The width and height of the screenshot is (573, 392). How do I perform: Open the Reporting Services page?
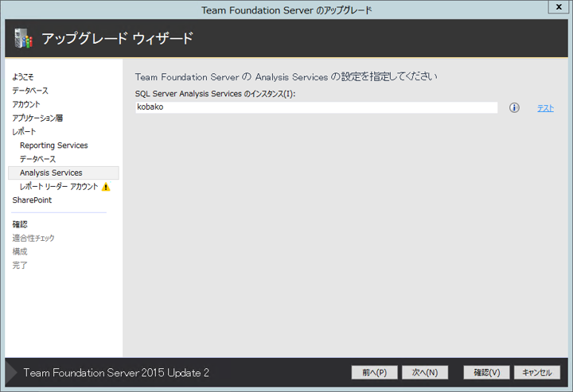(x=53, y=146)
